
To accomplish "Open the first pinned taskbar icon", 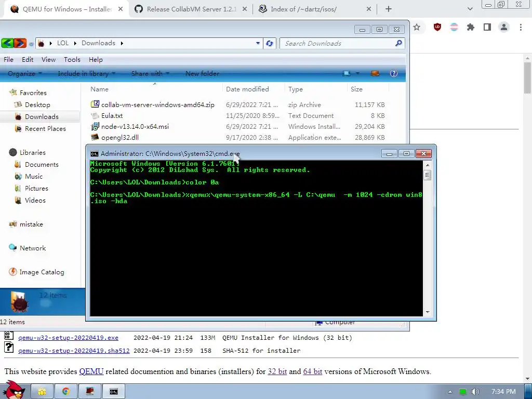I will click(x=42, y=392).
